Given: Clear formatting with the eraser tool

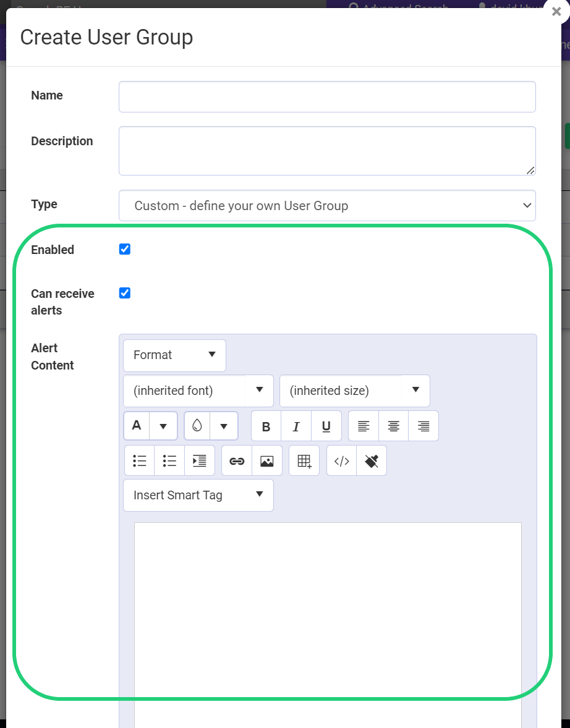Looking at the screenshot, I should click(372, 460).
